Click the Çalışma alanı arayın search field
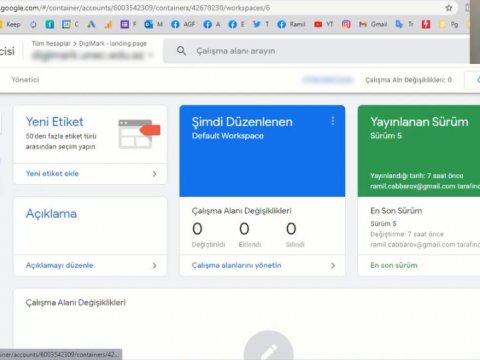Image resolution: width=480 pixels, height=360 pixels. click(x=317, y=51)
